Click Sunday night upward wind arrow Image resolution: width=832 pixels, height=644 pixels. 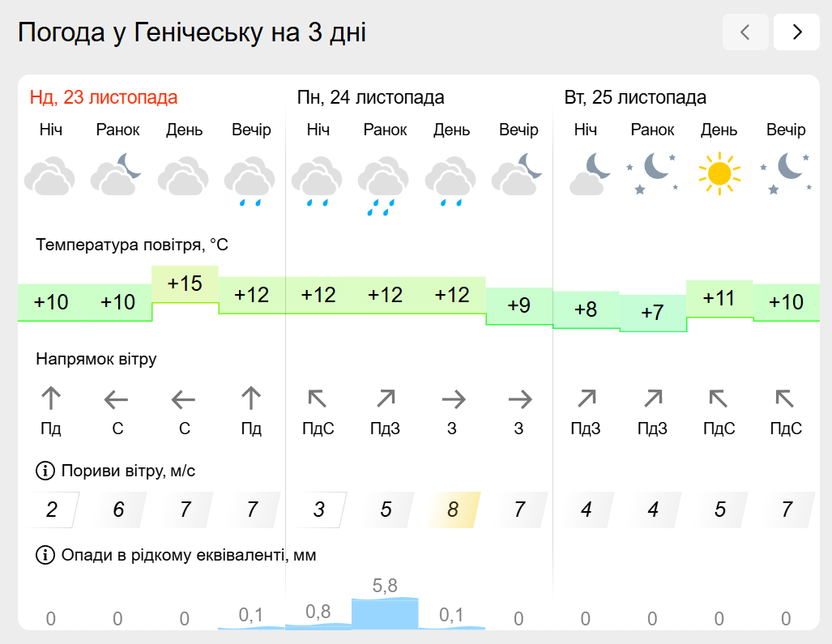(x=51, y=399)
